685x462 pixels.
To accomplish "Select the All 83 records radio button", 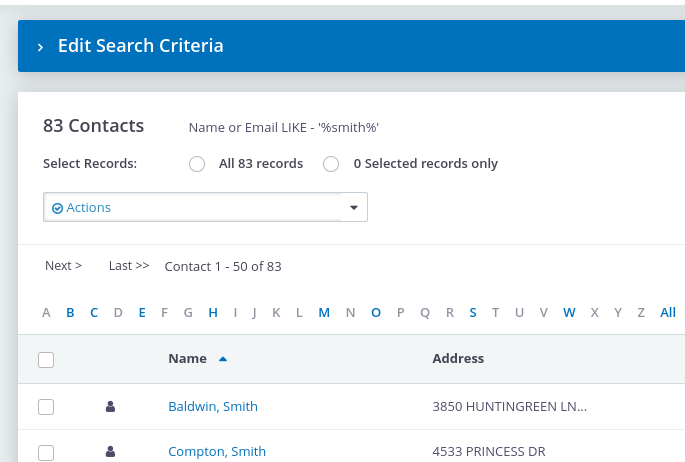I will 197,164.
